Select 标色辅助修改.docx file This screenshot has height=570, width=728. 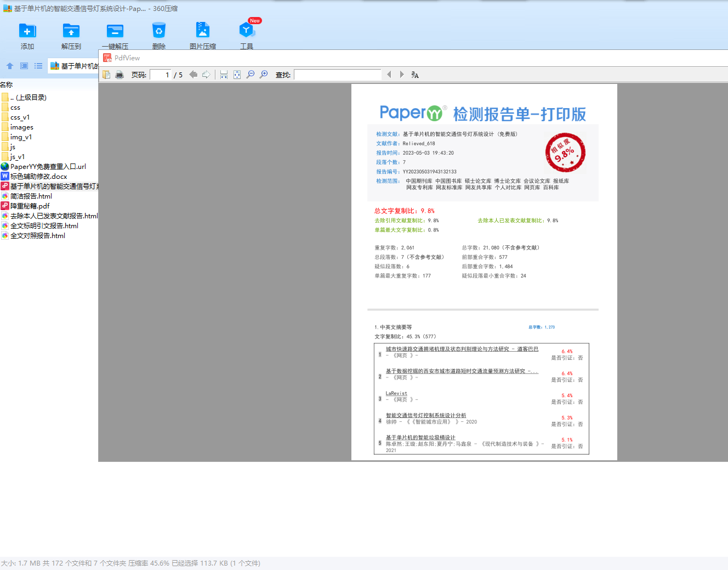(x=34, y=176)
